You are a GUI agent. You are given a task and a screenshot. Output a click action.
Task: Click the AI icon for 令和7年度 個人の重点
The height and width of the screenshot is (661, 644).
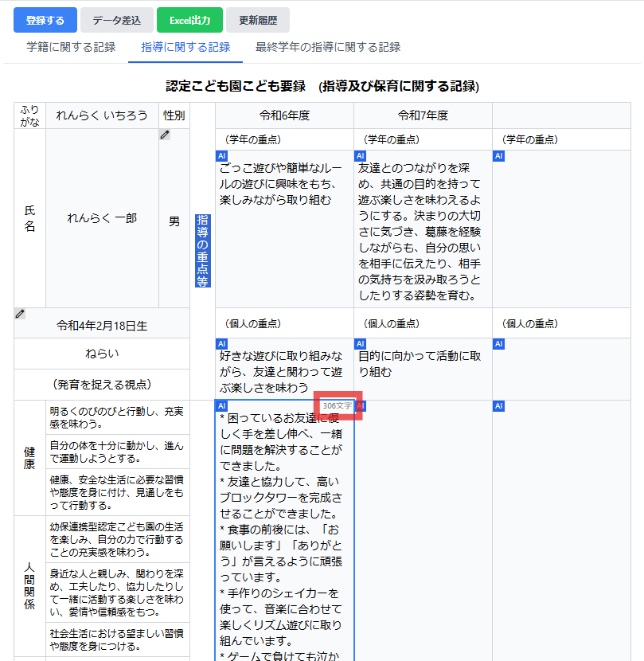click(360, 344)
